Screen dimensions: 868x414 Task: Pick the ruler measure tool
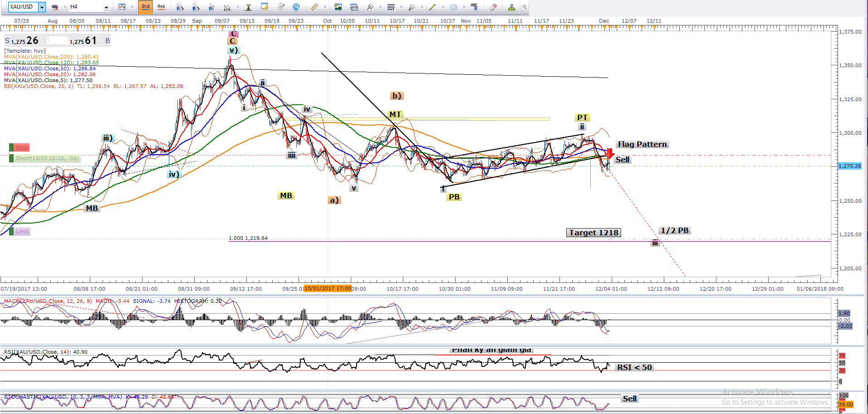tap(314, 7)
